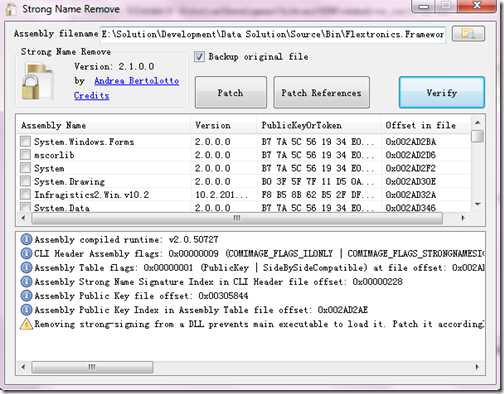The height and width of the screenshot is (394, 504).
Task: Click the padlock application logo
Action: click(37, 82)
